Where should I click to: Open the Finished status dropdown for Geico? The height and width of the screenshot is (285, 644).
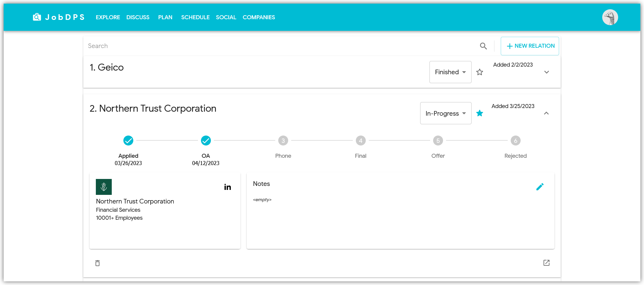(x=450, y=72)
